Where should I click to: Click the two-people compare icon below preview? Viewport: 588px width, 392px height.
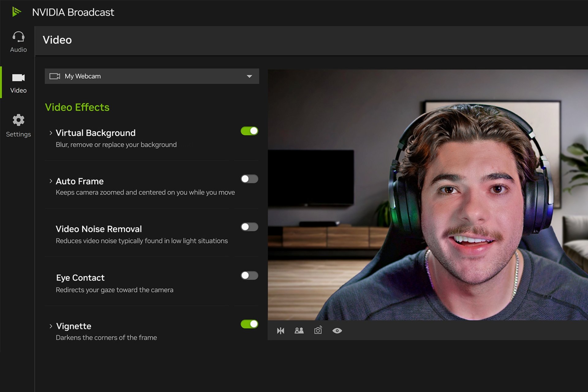(x=299, y=330)
